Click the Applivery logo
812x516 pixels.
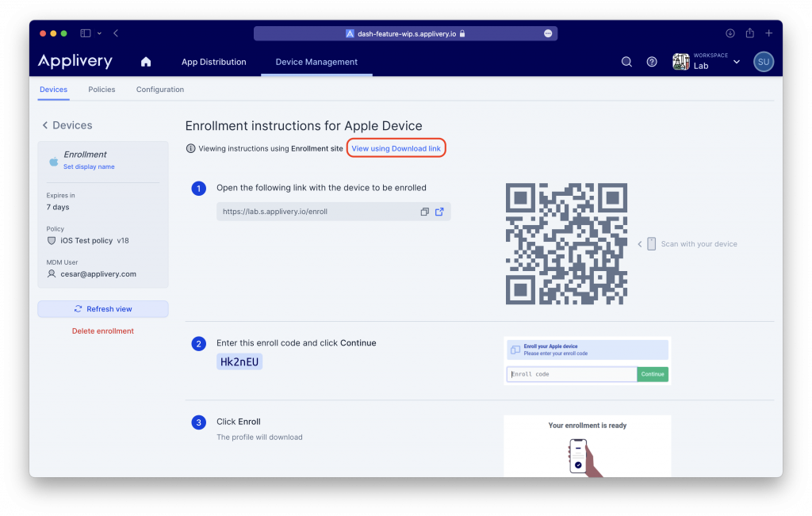coord(75,61)
